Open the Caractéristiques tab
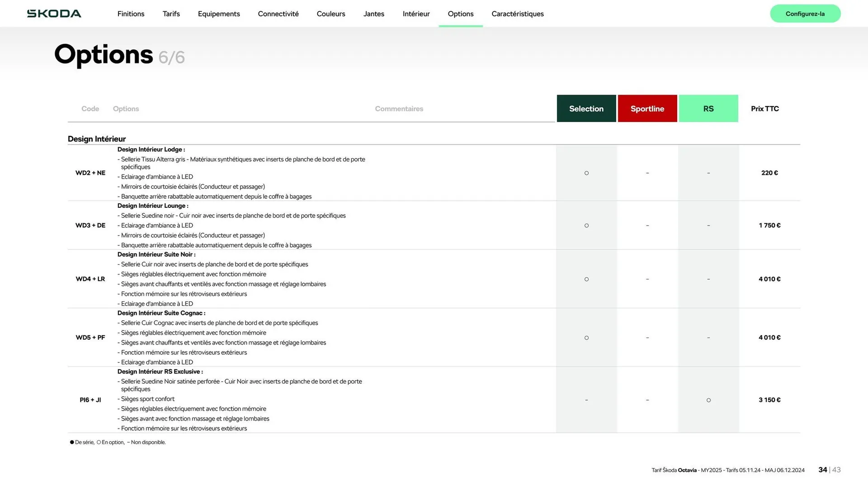 tap(517, 14)
